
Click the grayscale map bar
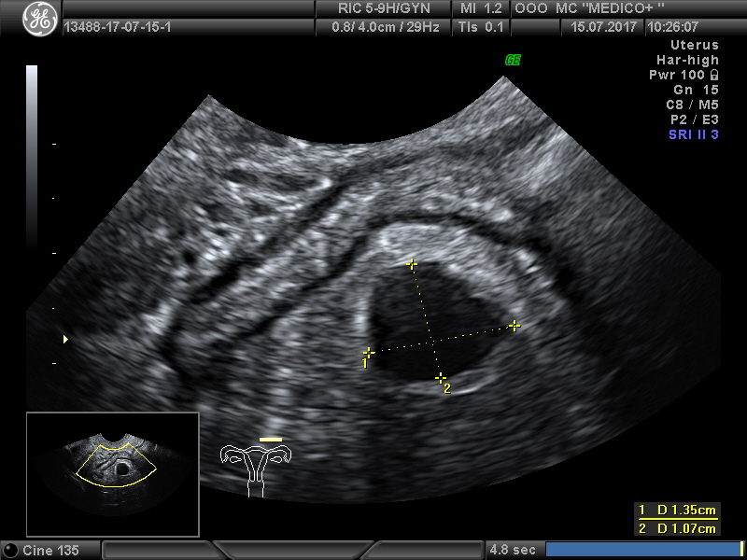pos(32,156)
